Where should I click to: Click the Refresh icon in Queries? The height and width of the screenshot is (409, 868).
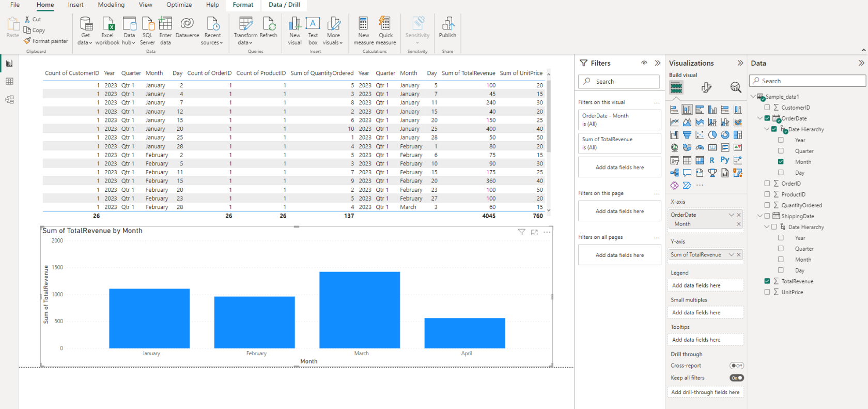[269, 24]
